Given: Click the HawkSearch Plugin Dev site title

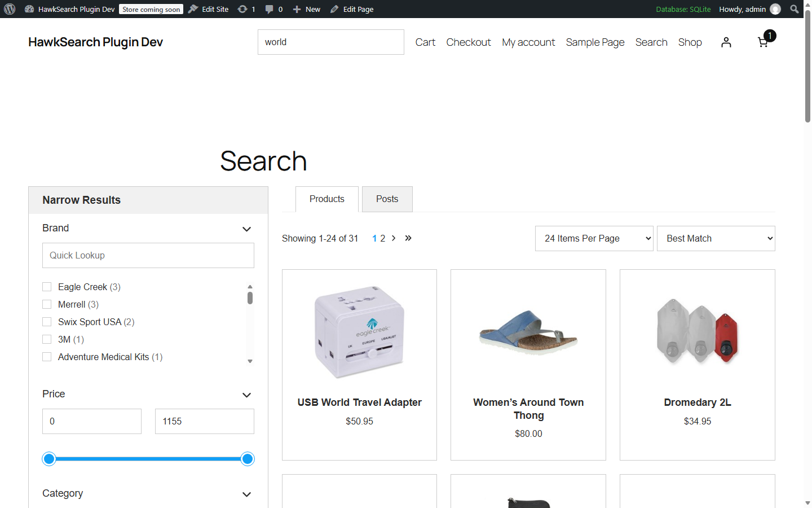Looking at the screenshot, I should click(95, 42).
